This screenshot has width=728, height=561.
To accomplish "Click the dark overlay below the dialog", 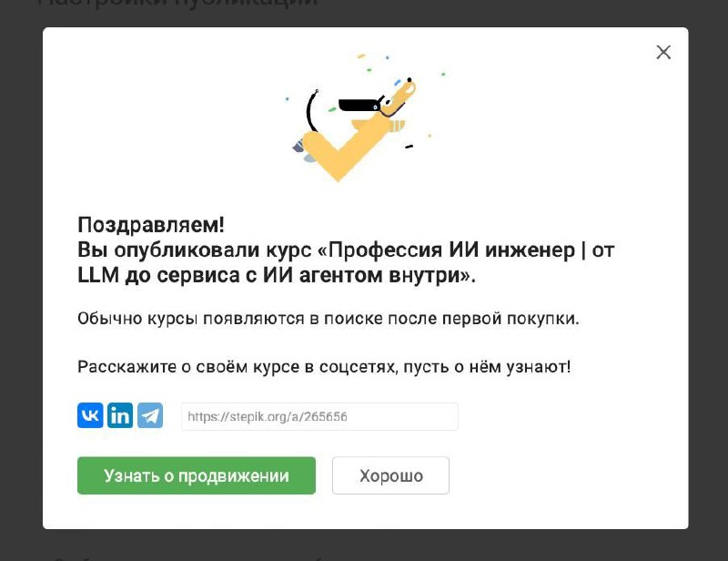I will click(x=364, y=545).
